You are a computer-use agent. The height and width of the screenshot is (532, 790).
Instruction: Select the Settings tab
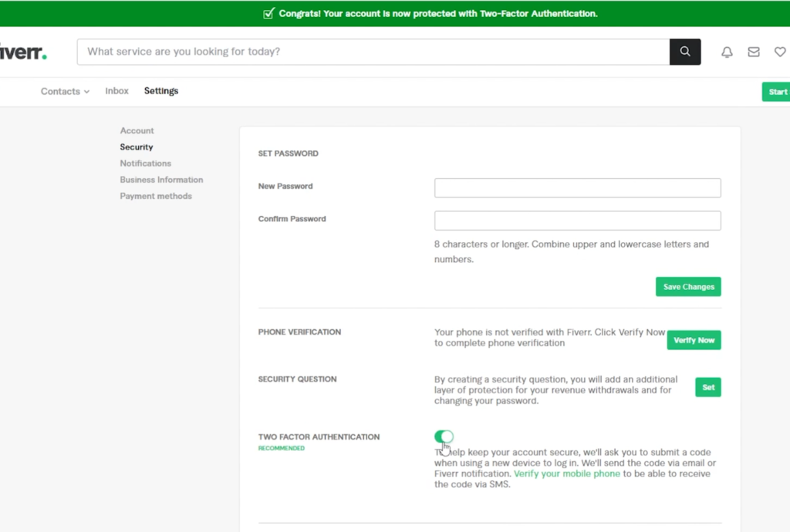pos(161,91)
